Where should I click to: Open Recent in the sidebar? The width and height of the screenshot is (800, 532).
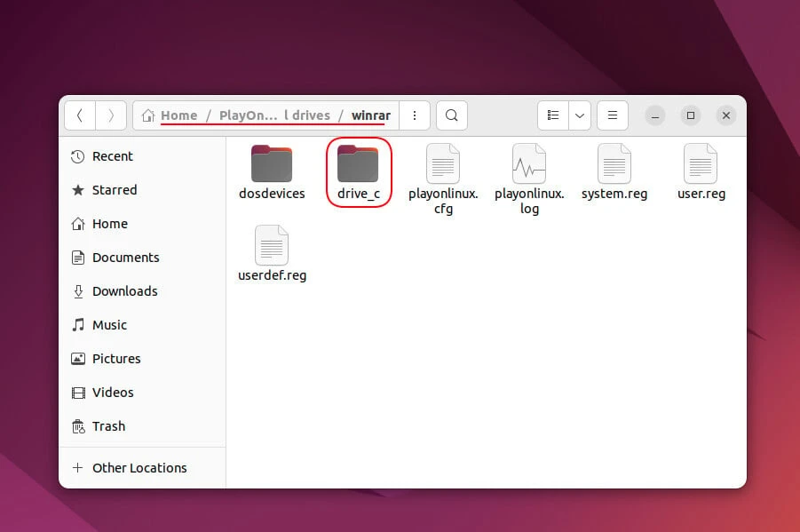[x=112, y=156]
